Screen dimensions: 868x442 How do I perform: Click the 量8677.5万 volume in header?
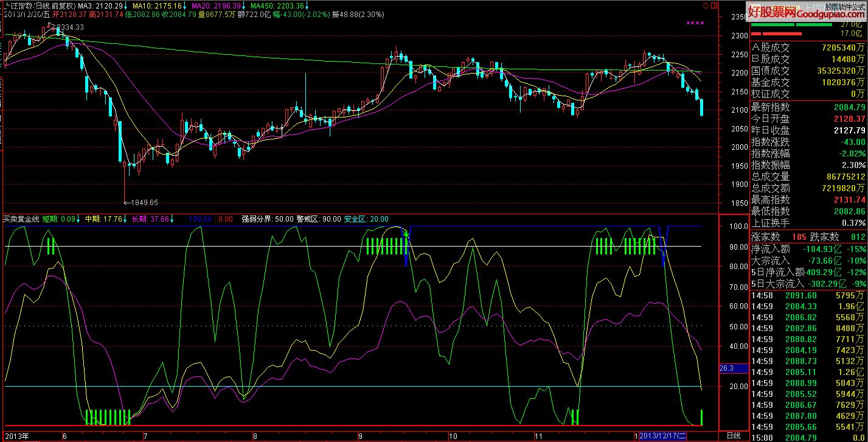point(217,14)
